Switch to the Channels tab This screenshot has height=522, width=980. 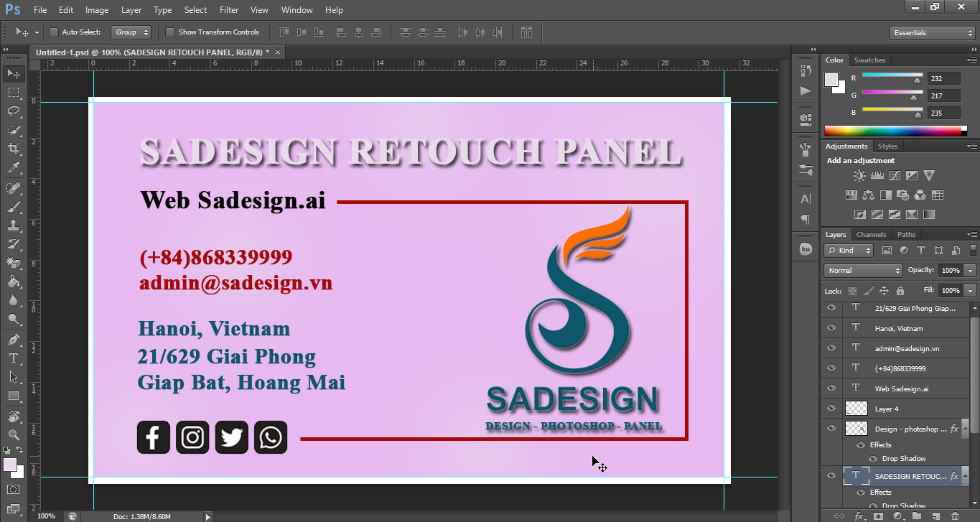871,235
